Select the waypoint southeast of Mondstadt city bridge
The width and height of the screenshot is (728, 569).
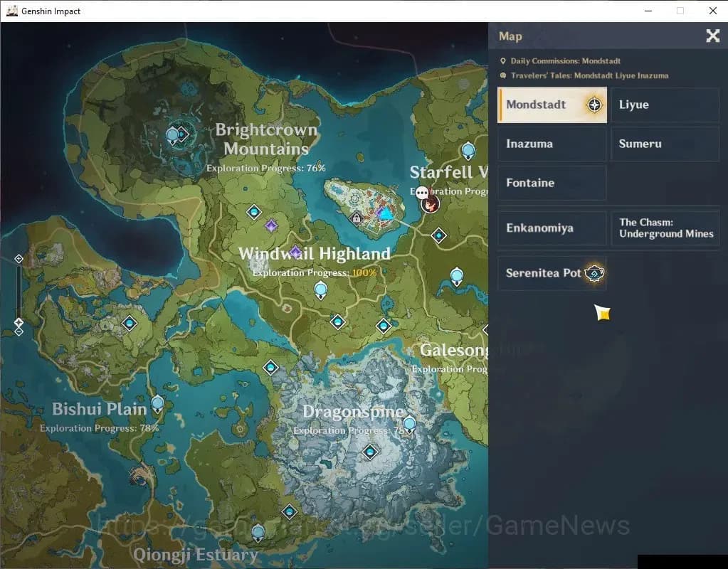[439, 235]
